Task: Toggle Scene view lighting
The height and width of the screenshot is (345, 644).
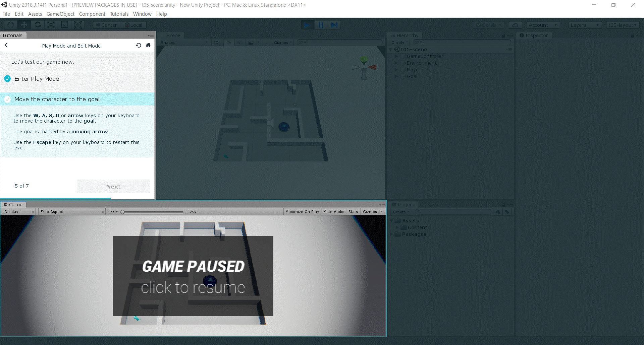Action: 229,43
